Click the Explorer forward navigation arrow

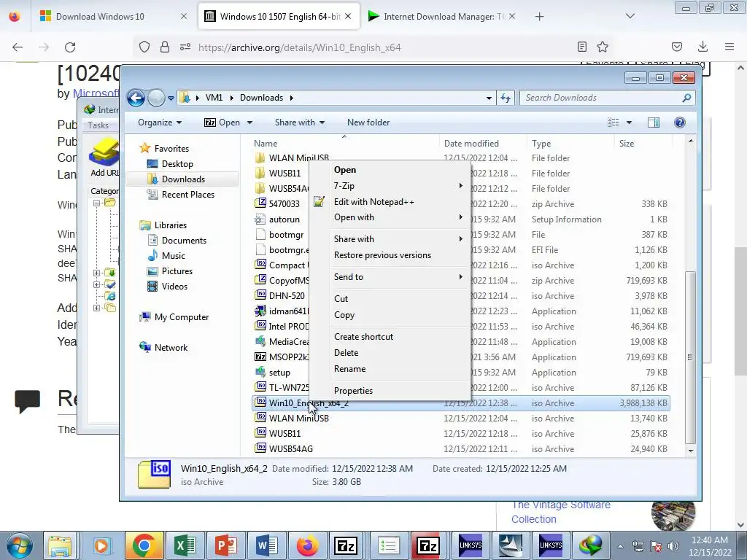(156, 98)
